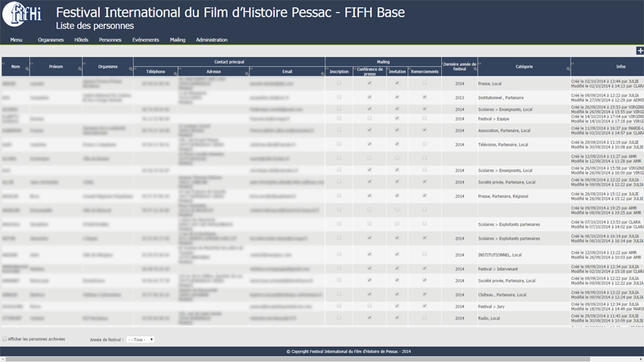Click the horizontal scrollbar thumb at the bottom

point(298,359)
